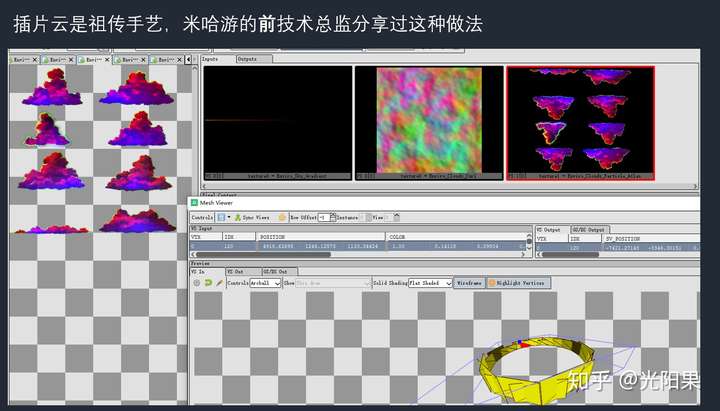The width and height of the screenshot is (720, 411).
Task: Close the fifth texture tab
Action: tap(179, 60)
